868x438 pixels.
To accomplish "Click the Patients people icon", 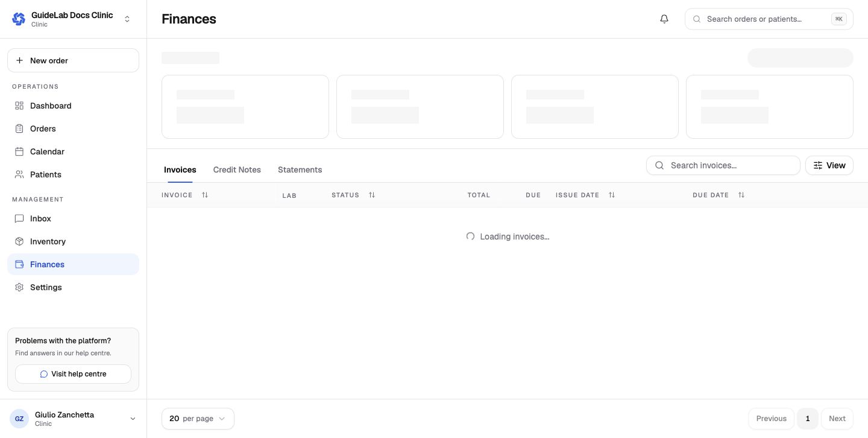I will pos(19,174).
